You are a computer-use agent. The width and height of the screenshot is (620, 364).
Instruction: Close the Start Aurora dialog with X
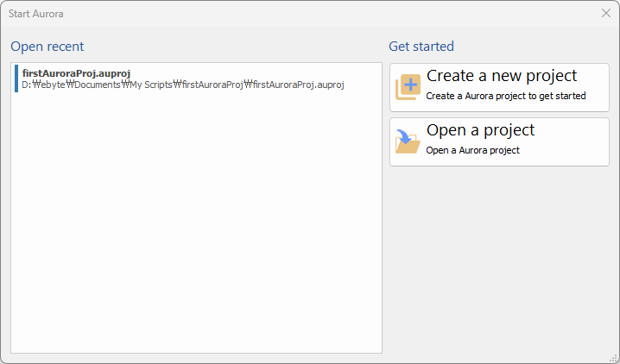(606, 13)
